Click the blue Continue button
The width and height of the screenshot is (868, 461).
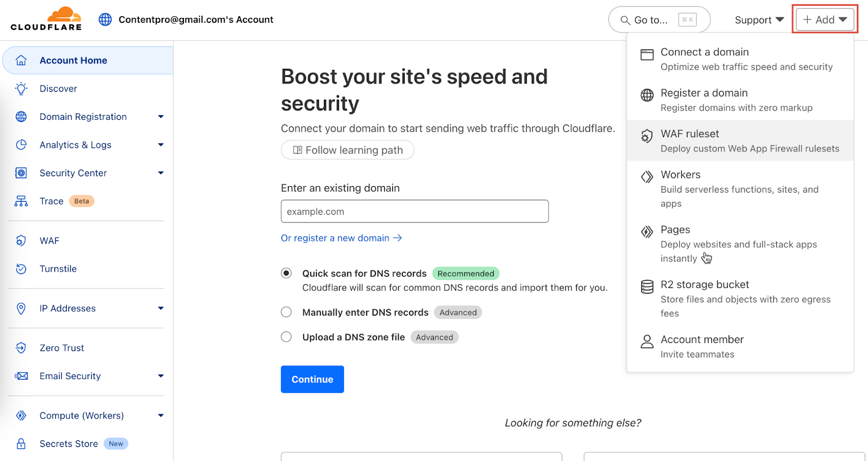tap(312, 379)
